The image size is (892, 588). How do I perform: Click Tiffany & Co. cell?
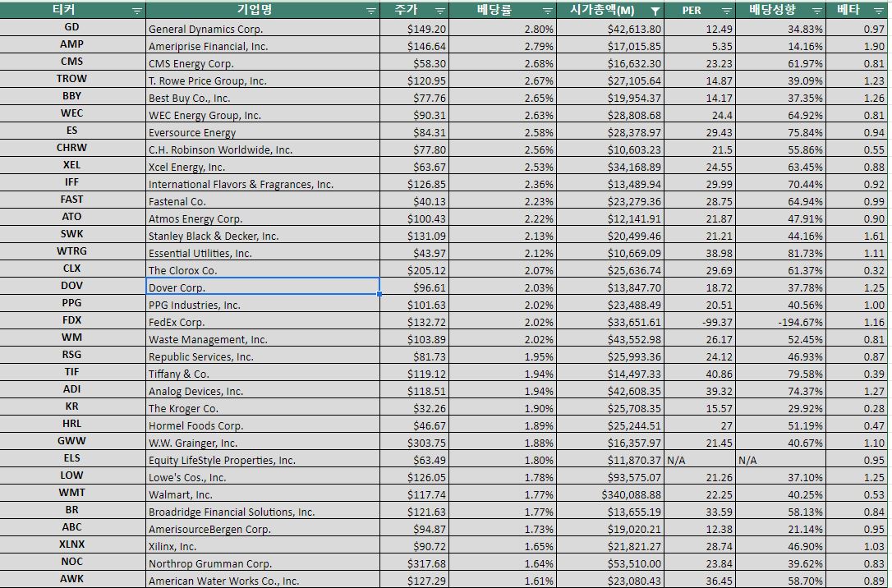pos(263,373)
